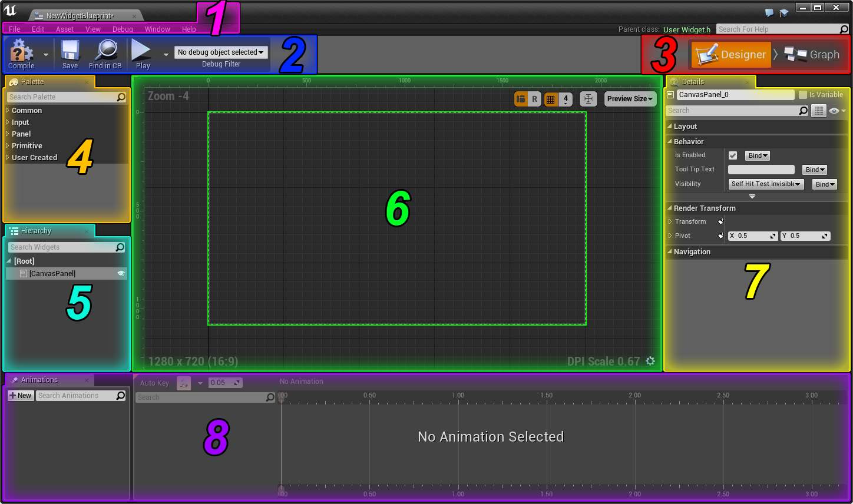Toggle CanvasPanel visibility eye in Hierarchy
This screenshot has width=853, height=504.
click(x=121, y=274)
